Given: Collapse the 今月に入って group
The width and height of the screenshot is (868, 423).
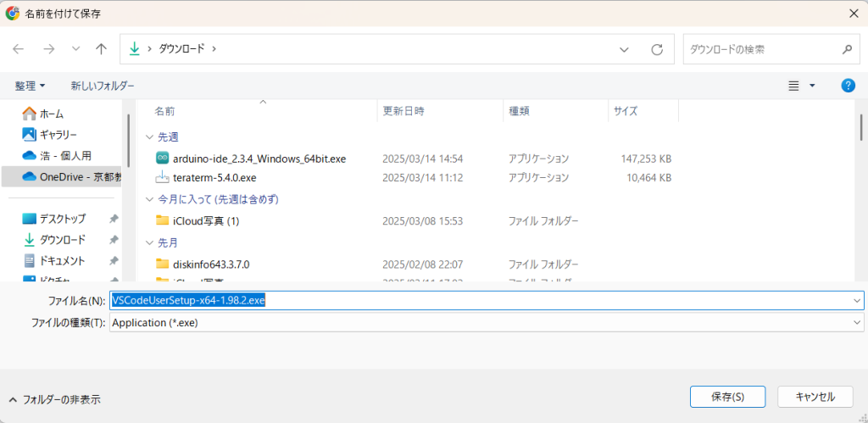Looking at the screenshot, I should click(x=150, y=199).
